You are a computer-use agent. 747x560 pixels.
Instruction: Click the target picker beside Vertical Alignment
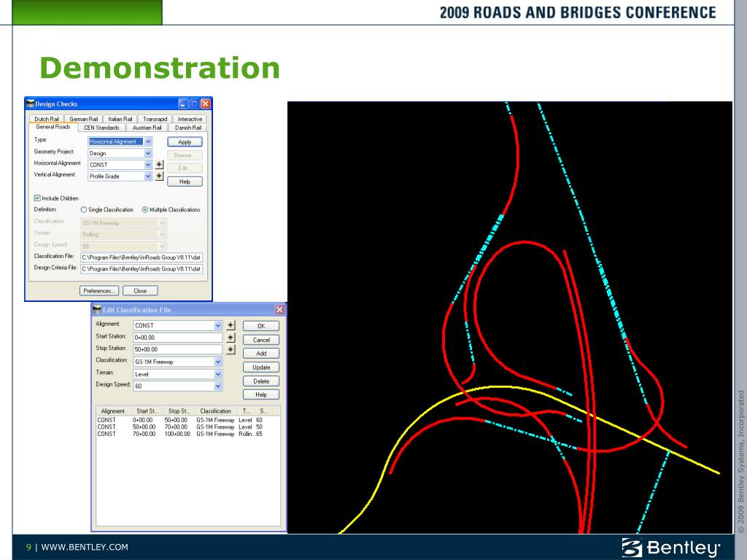(x=159, y=176)
